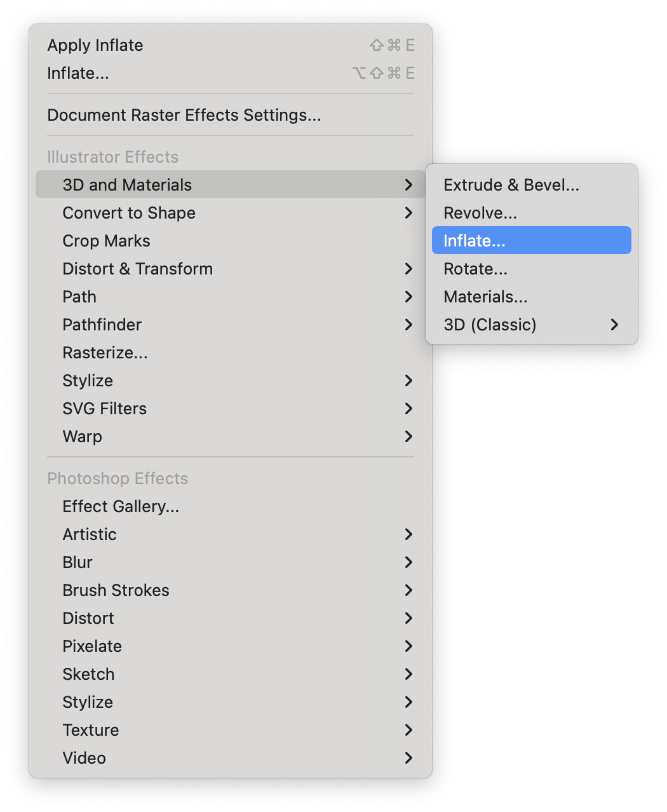Open Brush Strokes submenu

pos(231,590)
